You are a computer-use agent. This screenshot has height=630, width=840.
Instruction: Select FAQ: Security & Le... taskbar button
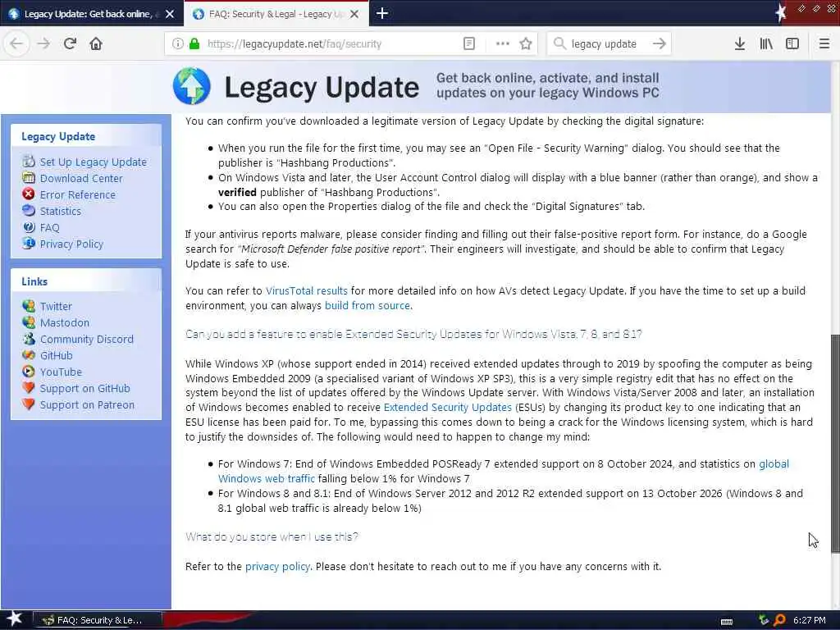click(97, 620)
